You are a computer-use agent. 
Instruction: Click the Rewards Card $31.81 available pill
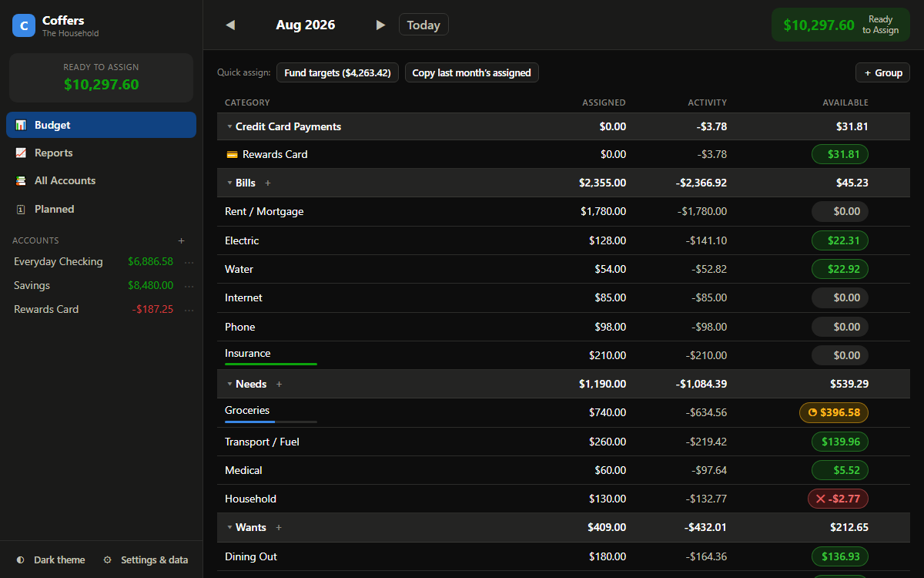840,154
